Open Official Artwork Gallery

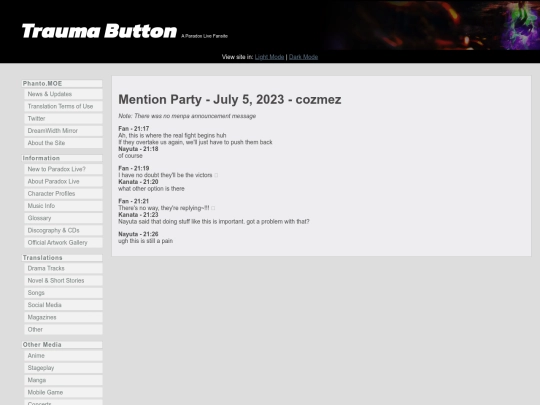coord(63,242)
